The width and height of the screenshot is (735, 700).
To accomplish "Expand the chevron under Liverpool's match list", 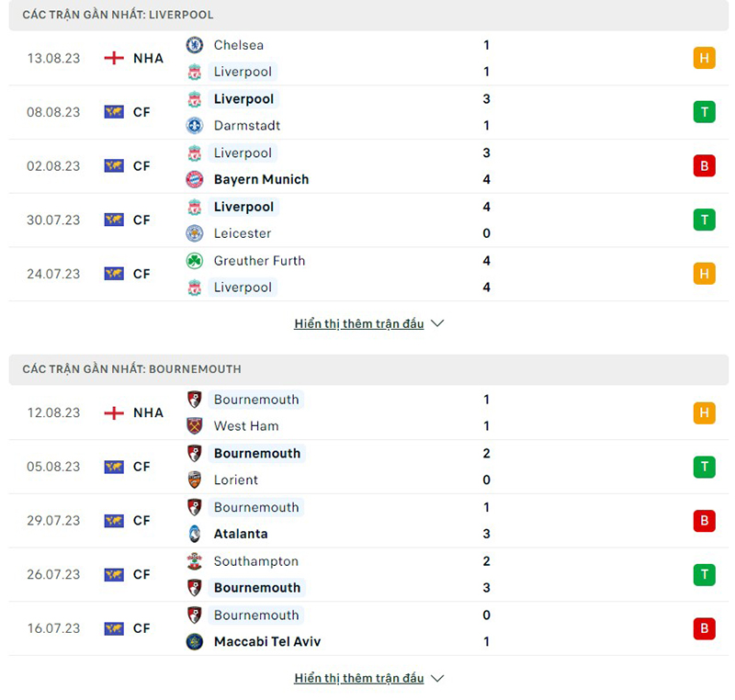I will pos(437,323).
